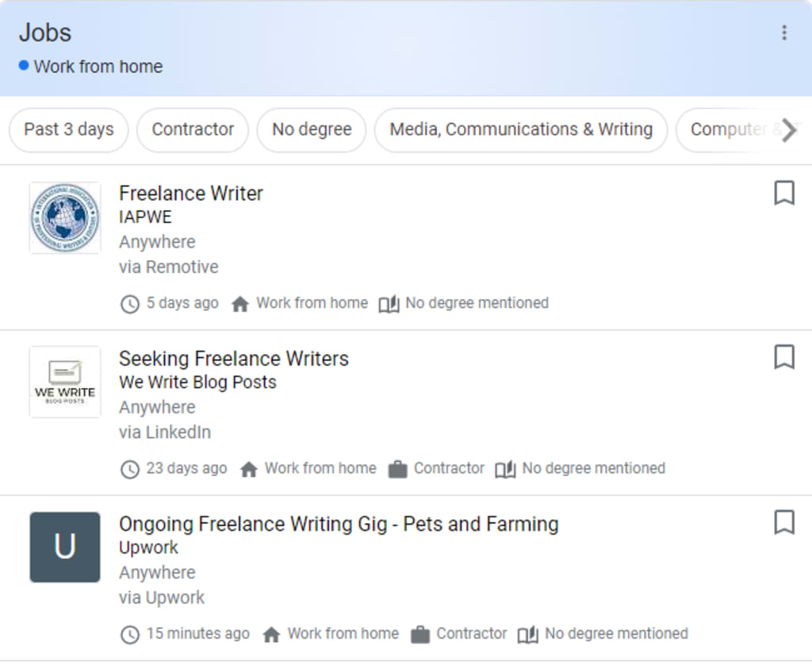Click the IAPWE company name
The width and height of the screenshot is (812, 665).
(x=145, y=217)
